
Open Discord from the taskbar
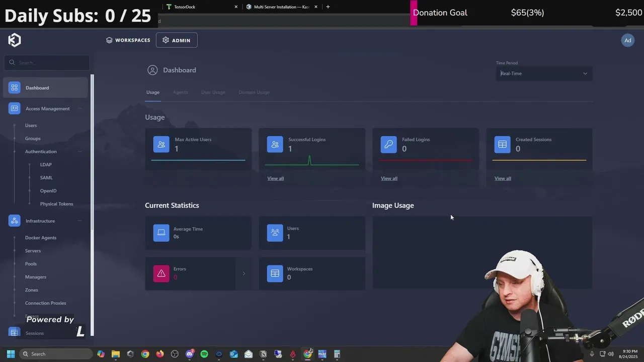click(190, 354)
